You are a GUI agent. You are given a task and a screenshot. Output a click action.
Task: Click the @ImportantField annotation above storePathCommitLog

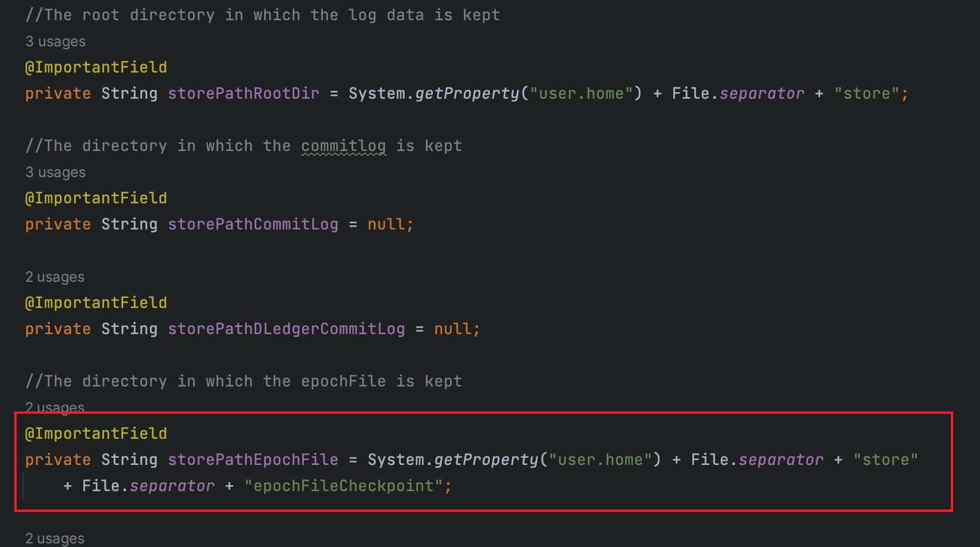pos(96,197)
